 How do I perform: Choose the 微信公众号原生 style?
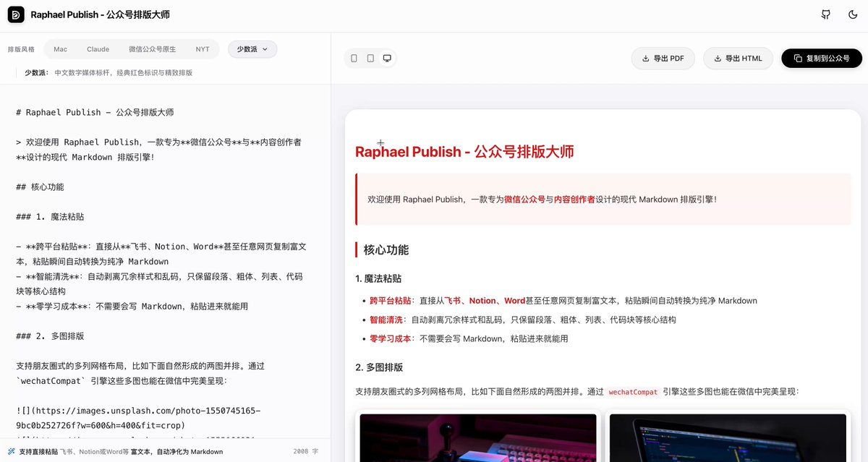click(152, 49)
